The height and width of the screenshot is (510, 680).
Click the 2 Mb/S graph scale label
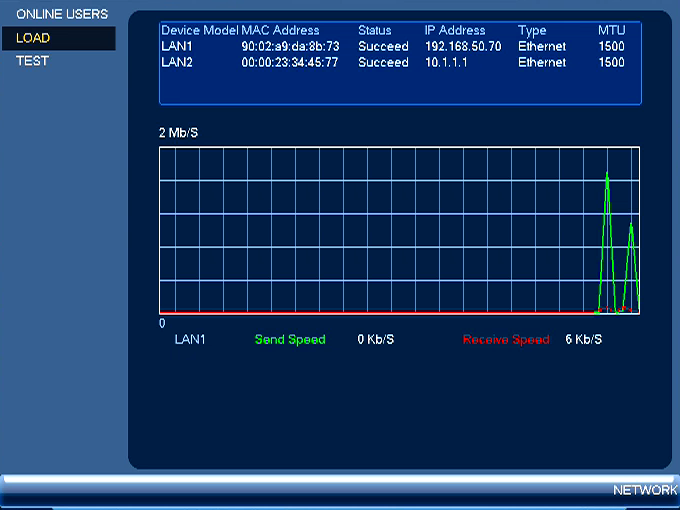(x=178, y=133)
